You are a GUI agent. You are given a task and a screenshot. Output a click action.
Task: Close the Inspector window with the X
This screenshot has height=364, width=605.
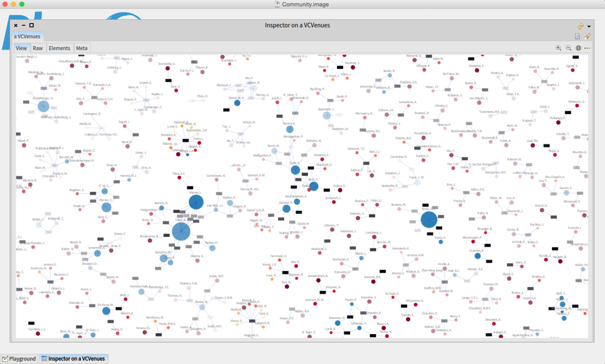coord(16,25)
